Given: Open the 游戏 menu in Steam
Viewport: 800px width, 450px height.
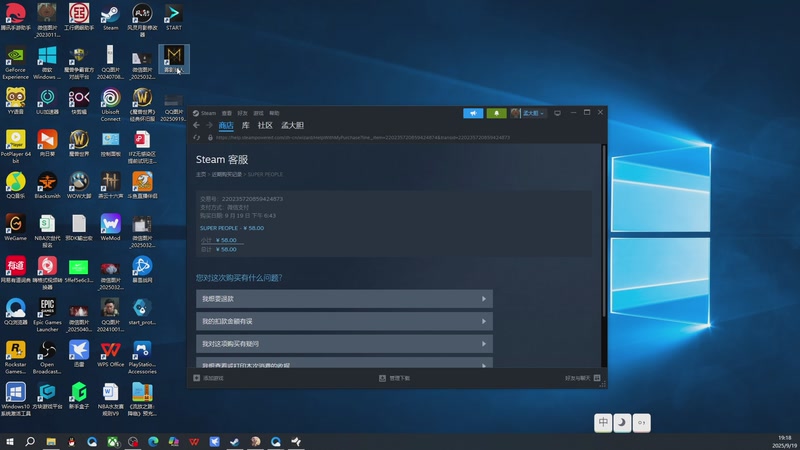Looking at the screenshot, I should (x=259, y=113).
